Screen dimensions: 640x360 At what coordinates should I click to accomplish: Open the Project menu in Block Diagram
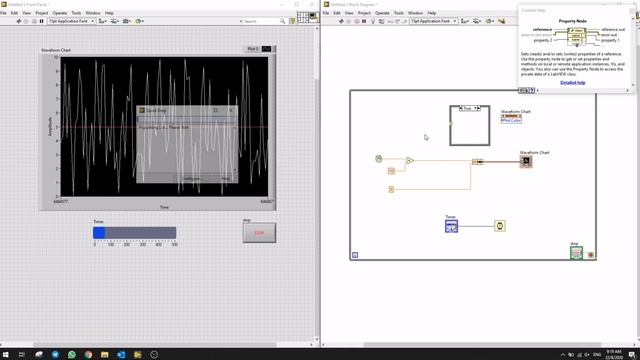point(364,13)
